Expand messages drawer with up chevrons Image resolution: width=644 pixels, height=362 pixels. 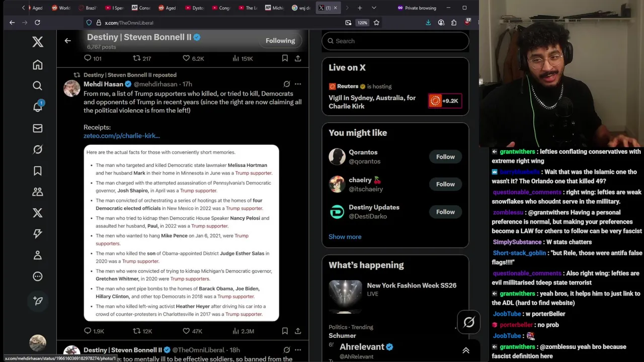click(466, 350)
